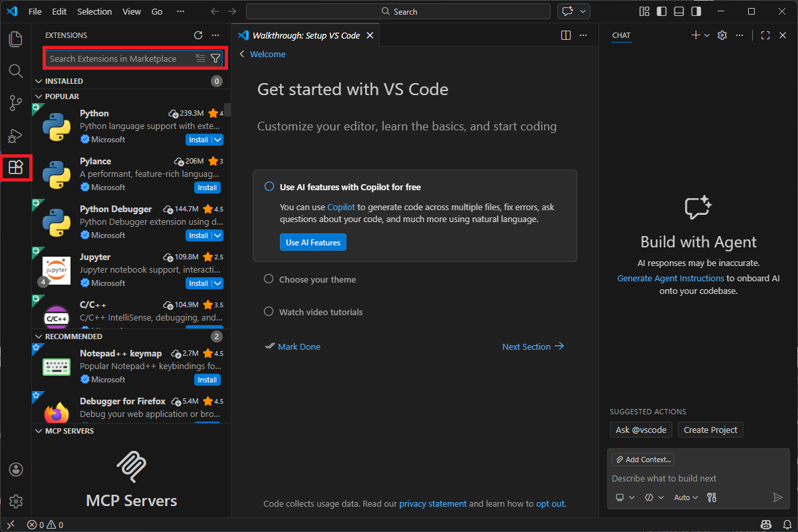Click the 'Create Project' suggested action
The width and height of the screenshot is (798, 532).
coord(710,430)
